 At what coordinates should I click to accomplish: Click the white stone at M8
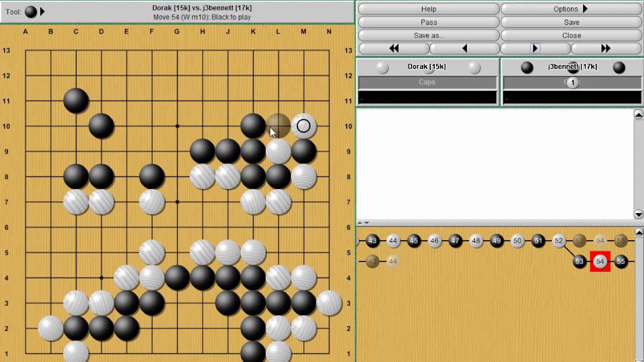tap(303, 176)
